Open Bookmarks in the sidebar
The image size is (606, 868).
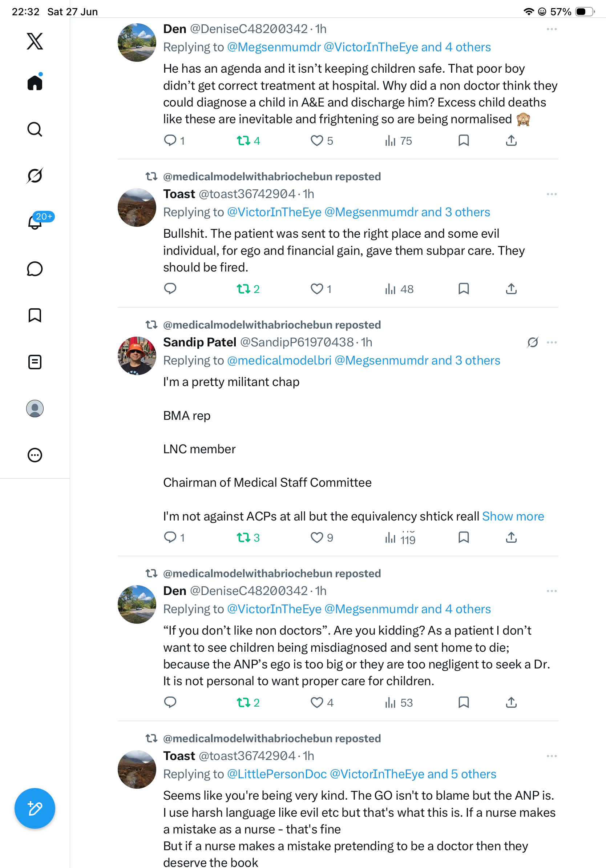point(35,315)
